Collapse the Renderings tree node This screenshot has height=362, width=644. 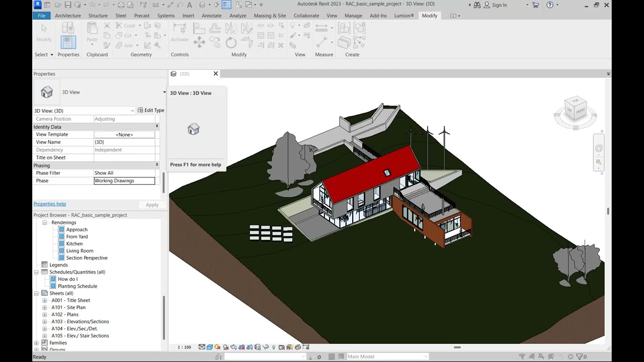[x=44, y=222]
